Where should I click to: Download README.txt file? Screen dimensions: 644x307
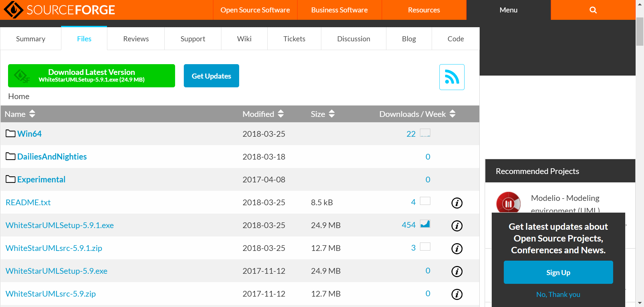coord(28,202)
